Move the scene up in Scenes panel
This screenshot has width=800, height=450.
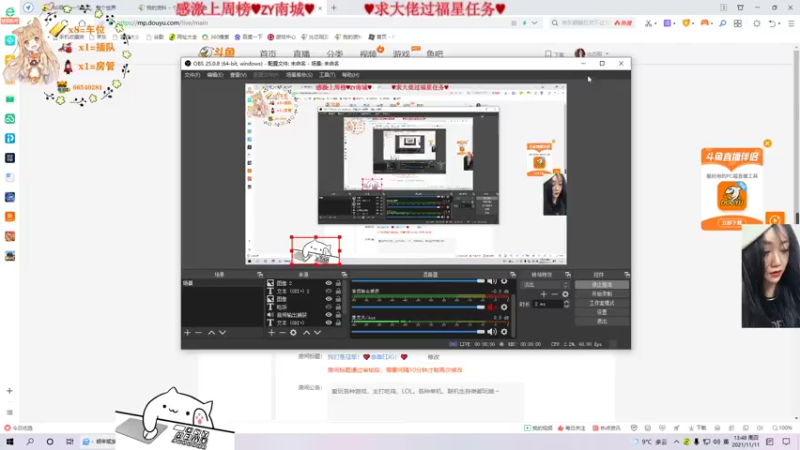[211, 333]
